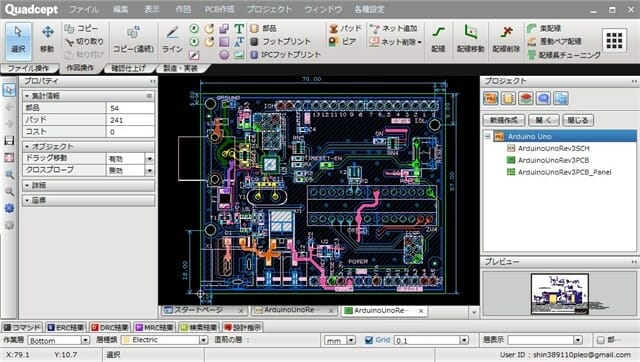Viewport: 640px width, 362px height.
Task: Expand the 詳細 section in properties
Action: (89, 185)
